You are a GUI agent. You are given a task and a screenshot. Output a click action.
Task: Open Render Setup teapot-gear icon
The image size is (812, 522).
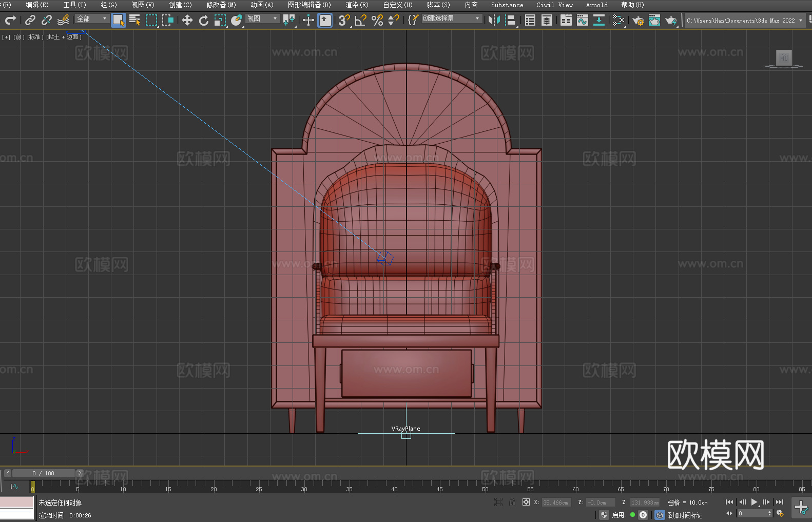coord(638,20)
